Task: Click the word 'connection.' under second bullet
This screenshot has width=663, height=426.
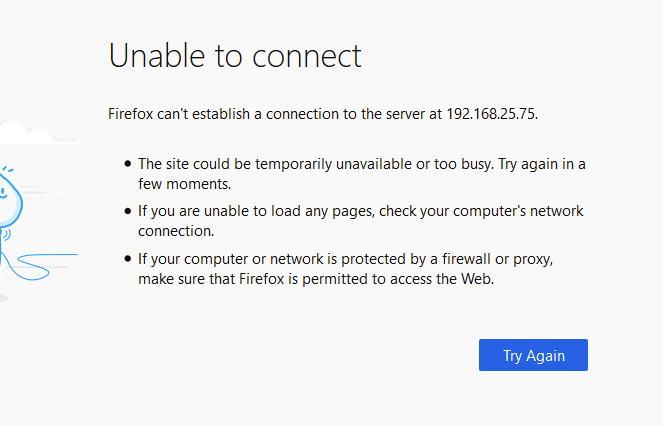Action: (176, 231)
